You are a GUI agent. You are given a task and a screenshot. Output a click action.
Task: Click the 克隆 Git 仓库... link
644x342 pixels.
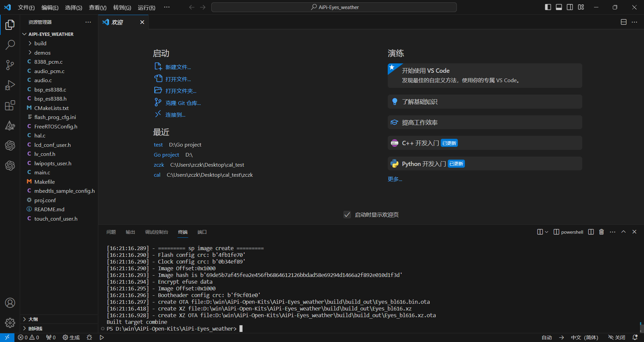(x=183, y=103)
